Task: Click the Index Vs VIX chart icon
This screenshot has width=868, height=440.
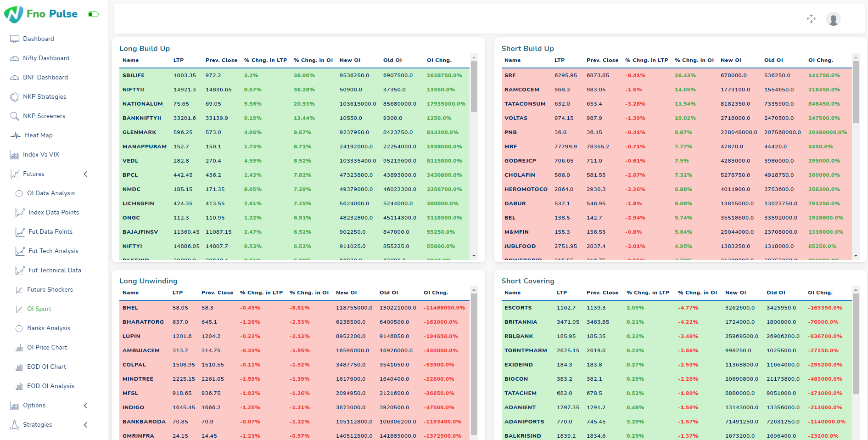Action: coord(15,155)
